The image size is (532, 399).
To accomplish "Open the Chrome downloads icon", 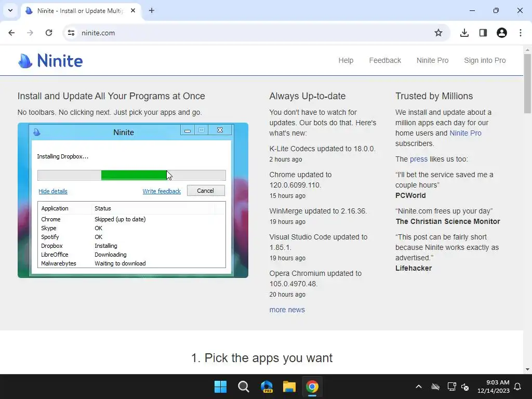I will 464,33.
